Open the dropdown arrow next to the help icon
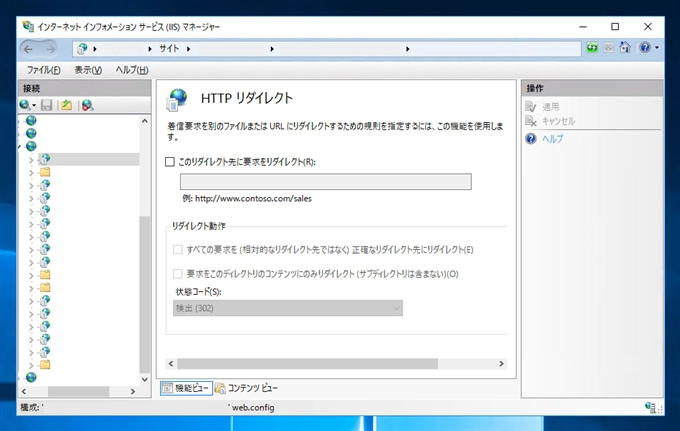Viewport: 680px width, 431px height. 657,47
